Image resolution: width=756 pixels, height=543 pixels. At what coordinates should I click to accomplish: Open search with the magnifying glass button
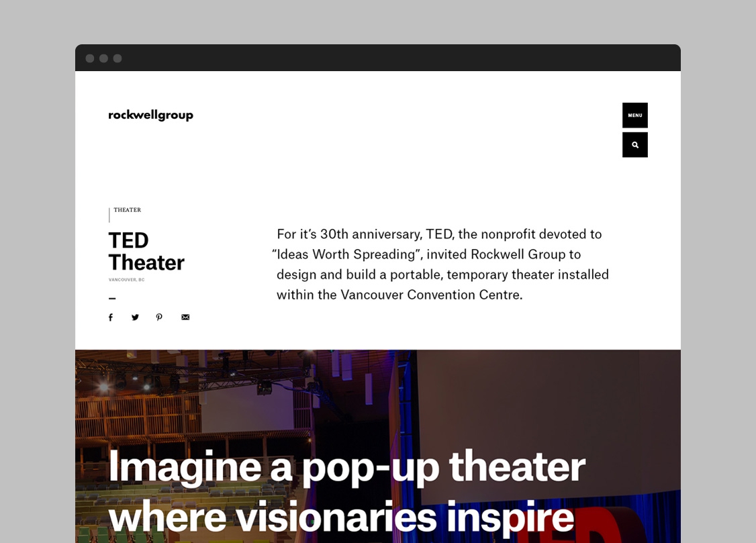coord(634,145)
